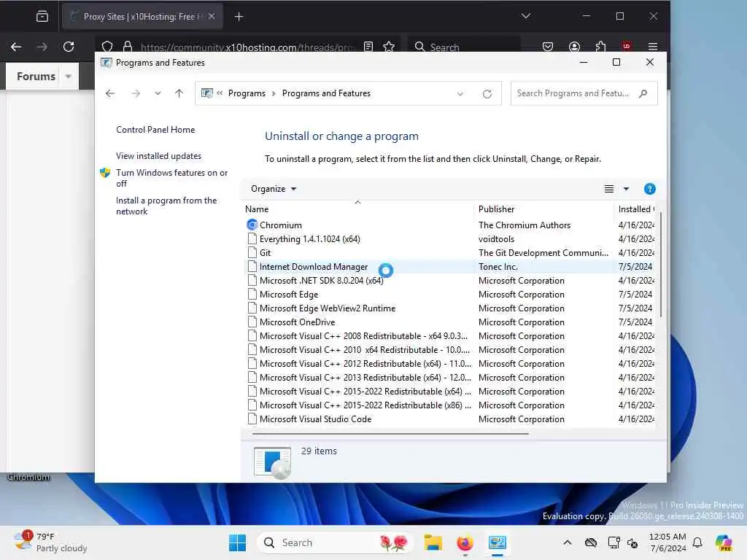Click horizontal scrollbar under program list
The height and width of the screenshot is (560, 747).
coord(390,434)
